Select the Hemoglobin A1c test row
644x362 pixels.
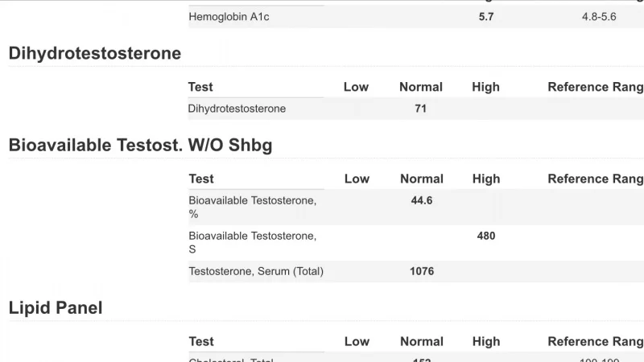pyautogui.click(x=416, y=17)
